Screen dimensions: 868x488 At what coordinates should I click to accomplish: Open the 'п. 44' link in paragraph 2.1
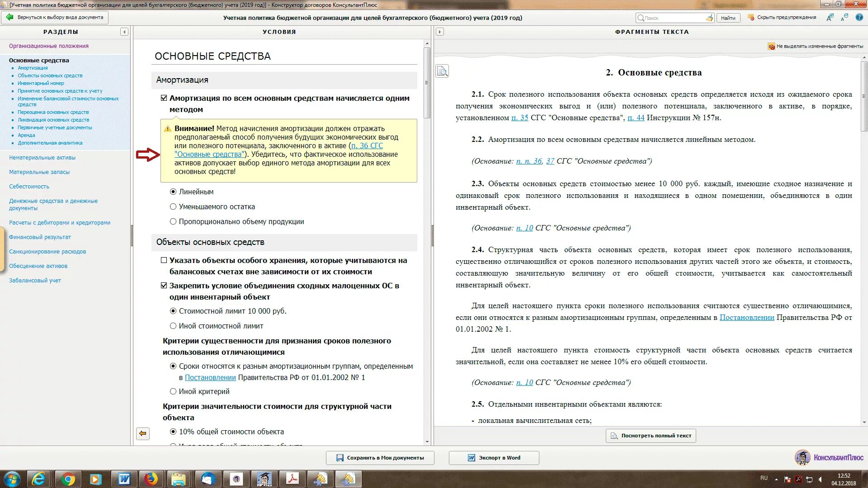(x=636, y=117)
